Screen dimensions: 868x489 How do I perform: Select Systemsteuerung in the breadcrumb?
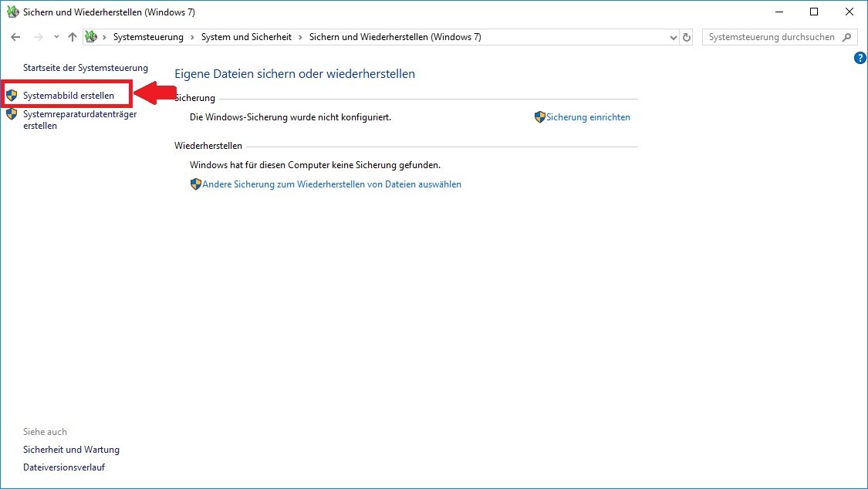coord(148,37)
